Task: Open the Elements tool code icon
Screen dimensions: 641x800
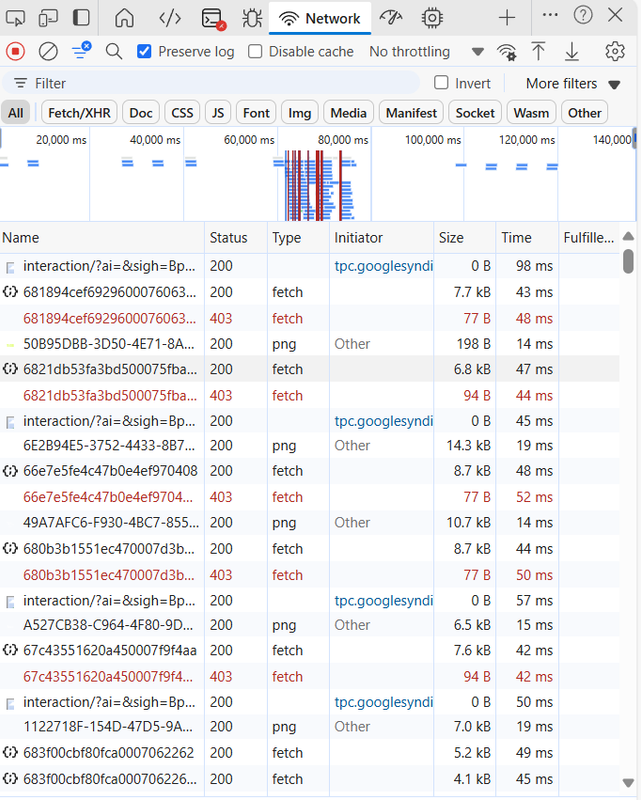Action: click(170, 18)
